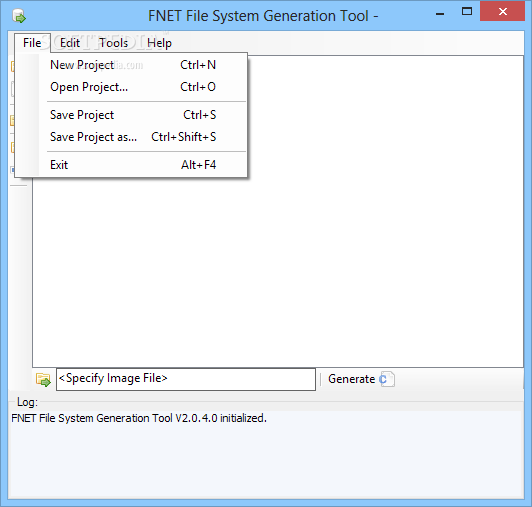Close the FNET File System Generation Tool
Image resolution: width=532 pixels, height=507 pixels.
click(502, 12)
